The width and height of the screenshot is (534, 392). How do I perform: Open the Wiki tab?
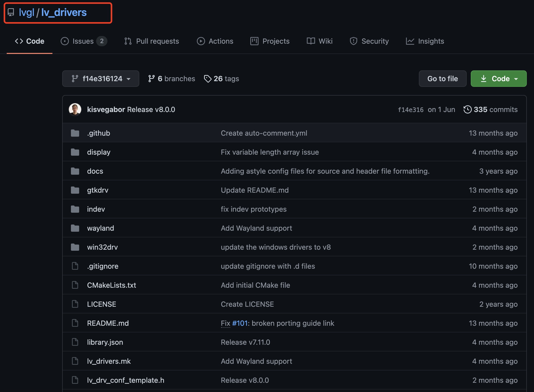[x=319, y=41]
